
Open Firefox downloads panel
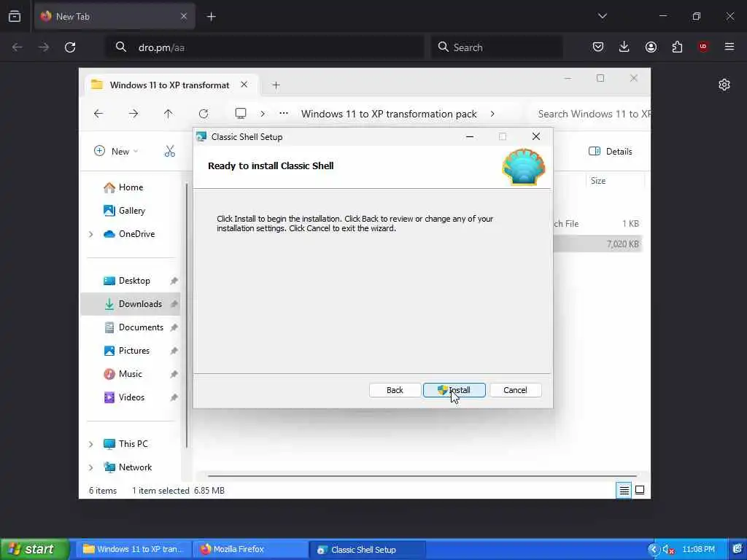click(624, 47)
